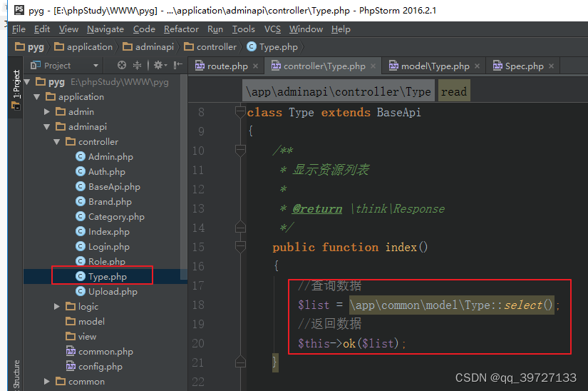Open the VCS menu
Viewport: 588px width, 391px height.
(272, 29)
